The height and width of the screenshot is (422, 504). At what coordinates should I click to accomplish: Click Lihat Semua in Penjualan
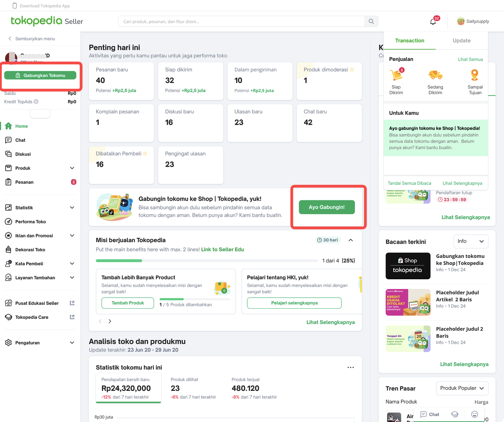point(470,59)
